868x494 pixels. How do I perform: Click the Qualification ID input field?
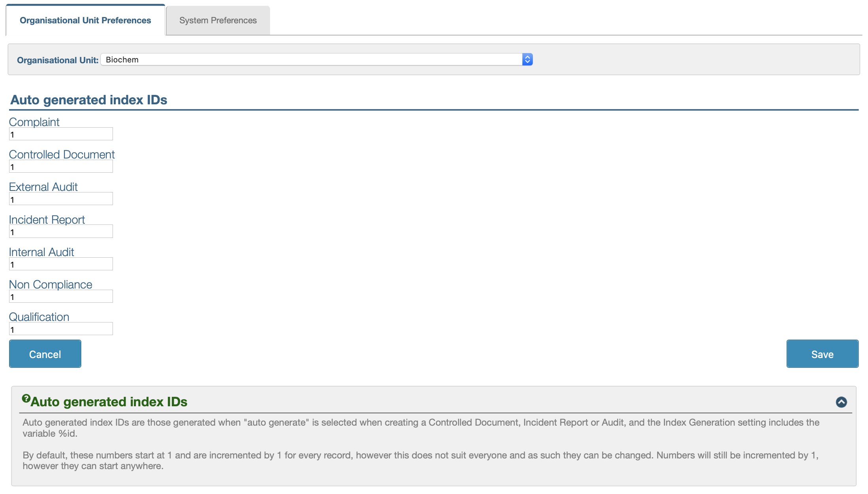click(61, 329)
